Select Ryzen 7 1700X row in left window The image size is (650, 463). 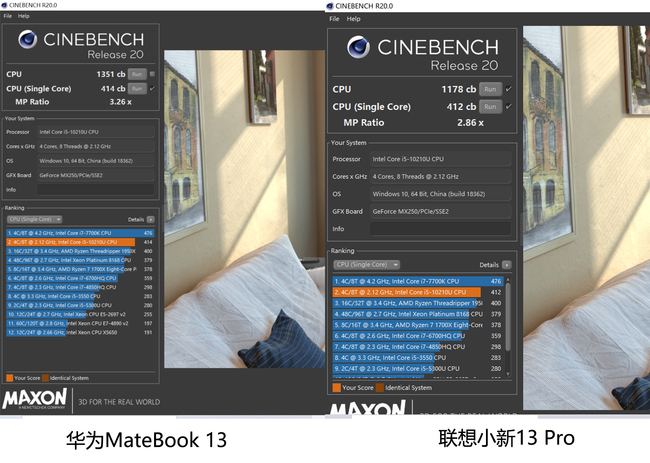(x=80, y=269)
